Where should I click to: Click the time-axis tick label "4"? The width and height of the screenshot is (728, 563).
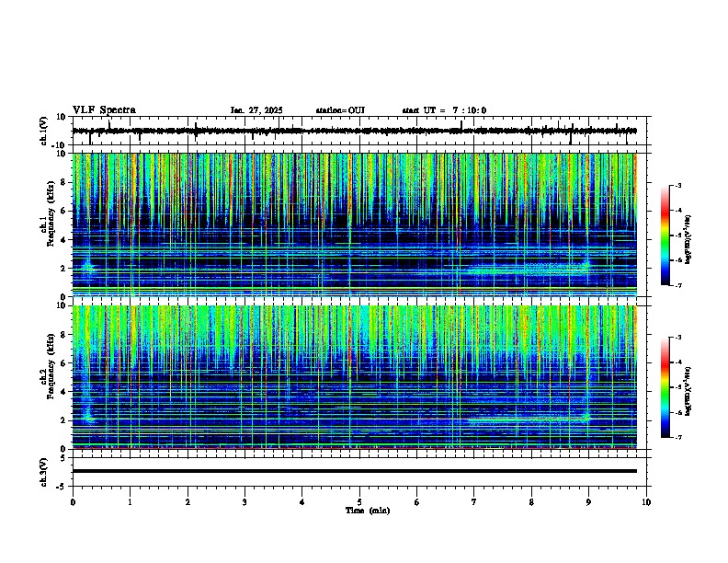coord(301,502)
